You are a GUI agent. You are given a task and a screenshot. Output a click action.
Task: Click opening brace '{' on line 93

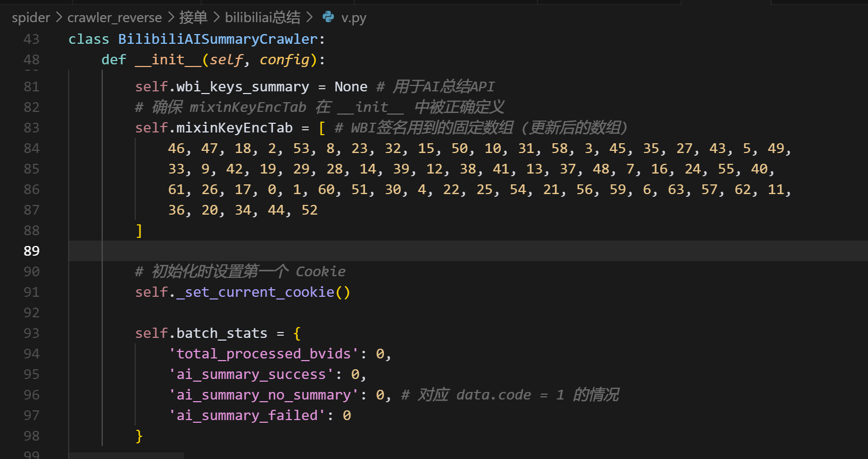pos(297,333)
